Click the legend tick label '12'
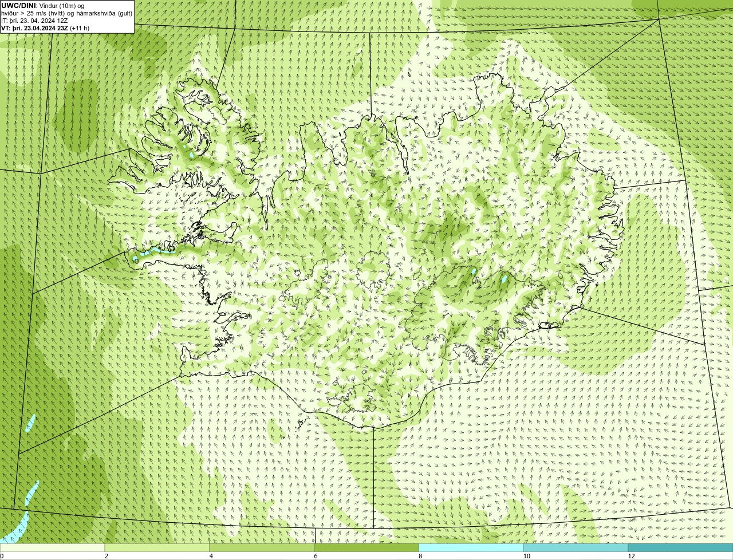The width and height of the screenshot is (733, 560). click(x=631, y=556)
